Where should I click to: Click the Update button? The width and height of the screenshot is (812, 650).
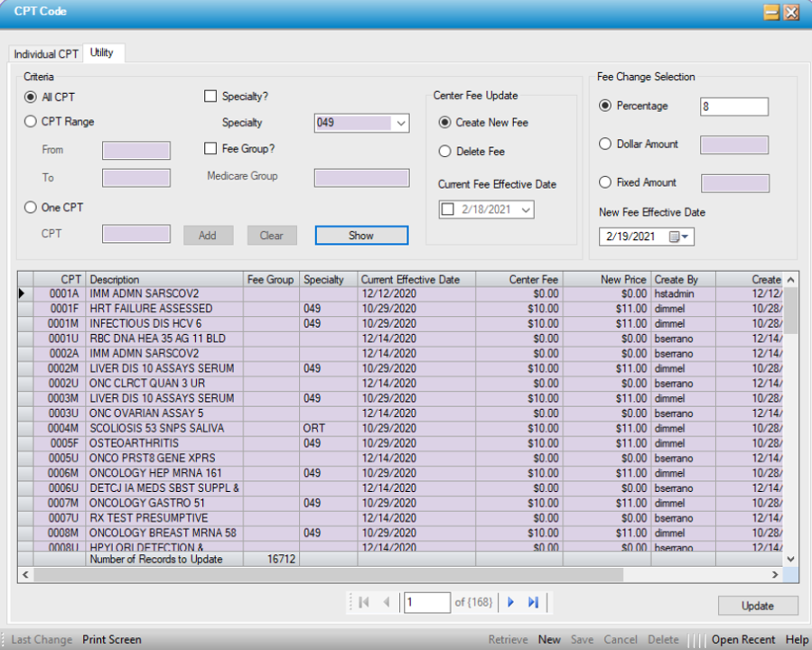pos(758,606)
